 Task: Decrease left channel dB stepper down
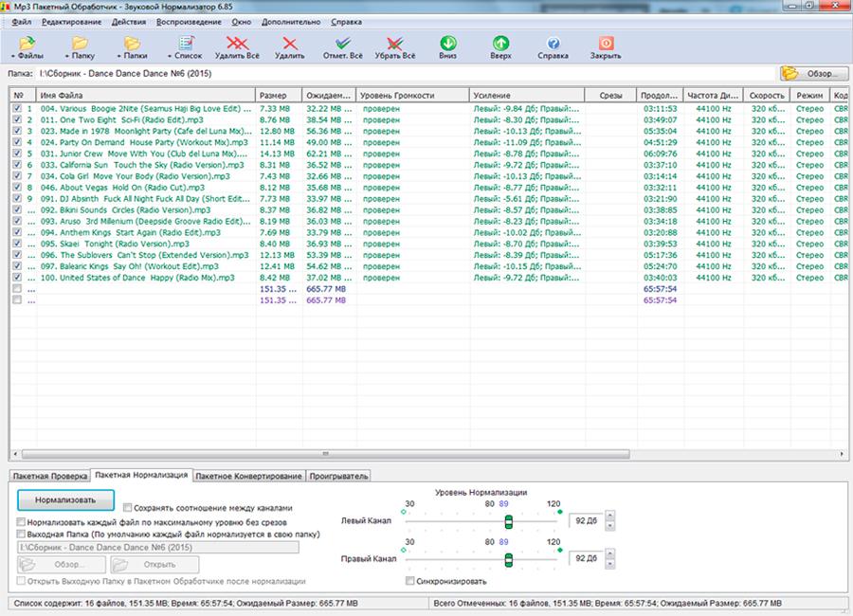609,525
